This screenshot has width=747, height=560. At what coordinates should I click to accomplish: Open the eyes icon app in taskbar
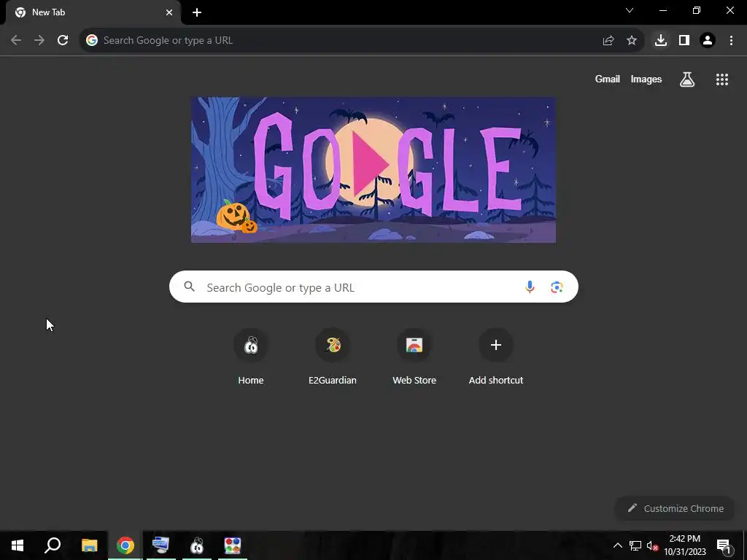pos(197,545)
